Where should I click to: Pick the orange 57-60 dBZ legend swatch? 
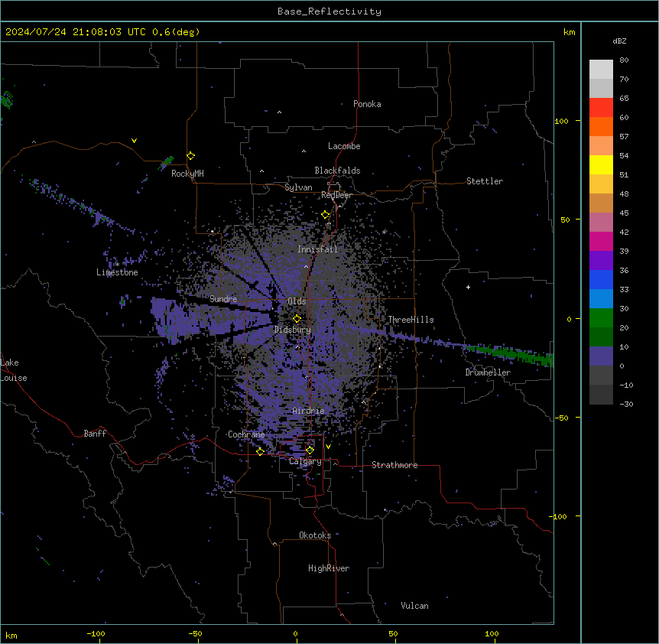[601, 126]
